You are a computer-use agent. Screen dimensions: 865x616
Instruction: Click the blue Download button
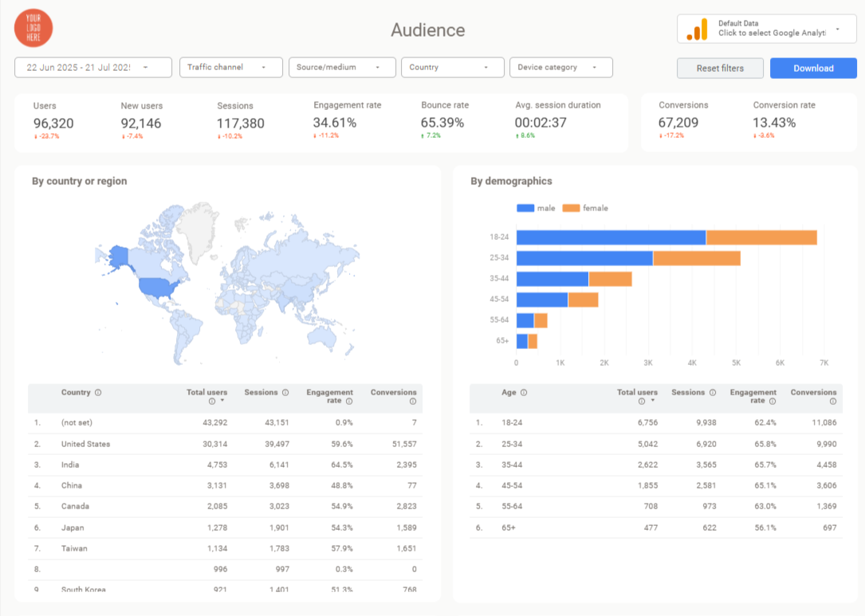coord(813,69)
